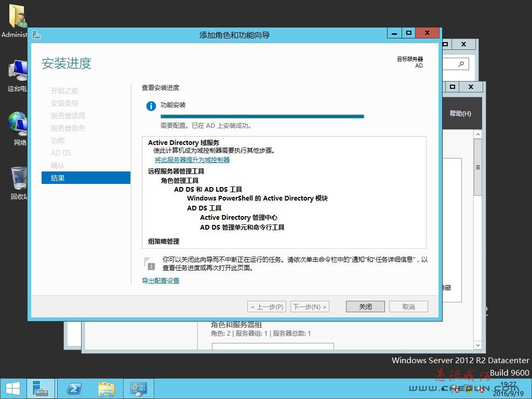The width and height of the screenshot is (532, 399).
Task: Click Server Manager scrollbar up arrow
Action: pos(478,135)
